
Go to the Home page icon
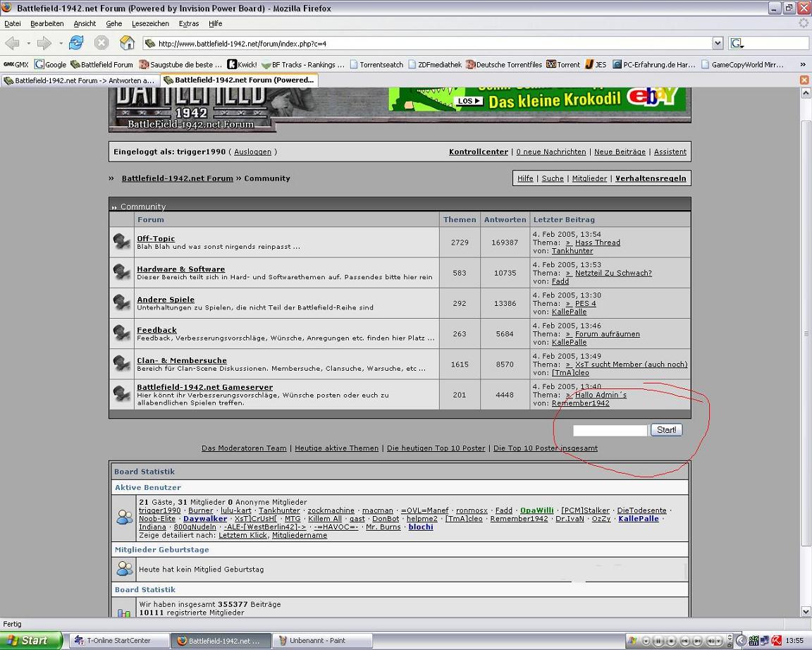click(x=127, y=43)
